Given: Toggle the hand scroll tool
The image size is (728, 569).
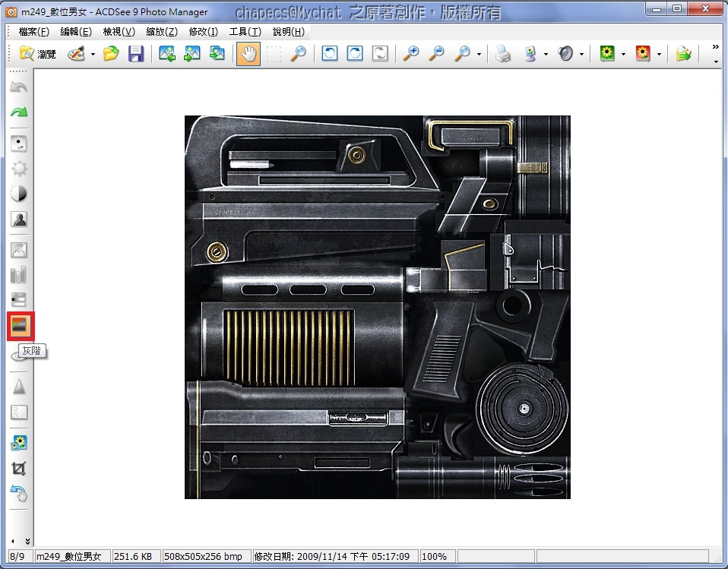Looking at the screenshot, I should click(x=248, y=54).
